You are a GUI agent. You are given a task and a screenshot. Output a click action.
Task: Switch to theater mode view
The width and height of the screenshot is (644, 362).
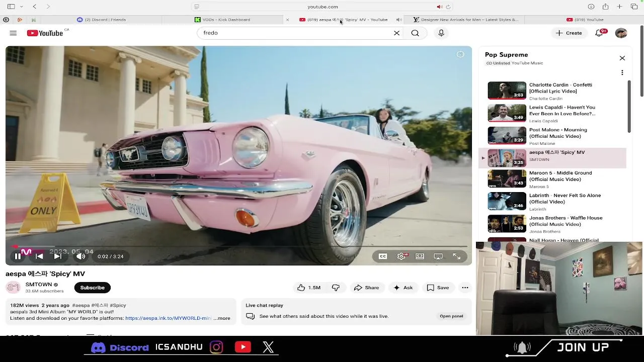point(420,256)
